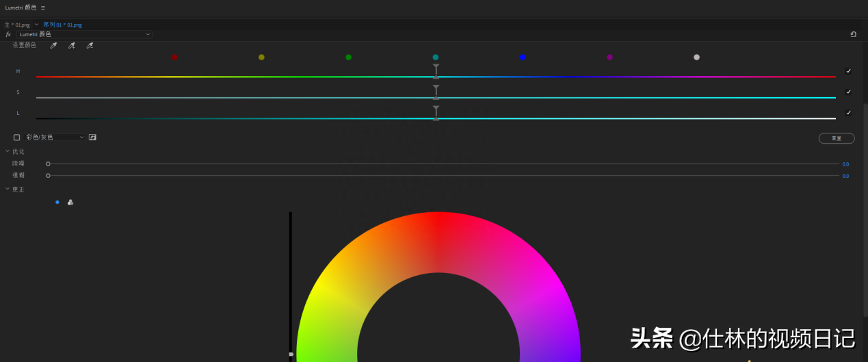Pick the red color preset swatch
This screenshot has height=362, width=868.
pos(175,57)
